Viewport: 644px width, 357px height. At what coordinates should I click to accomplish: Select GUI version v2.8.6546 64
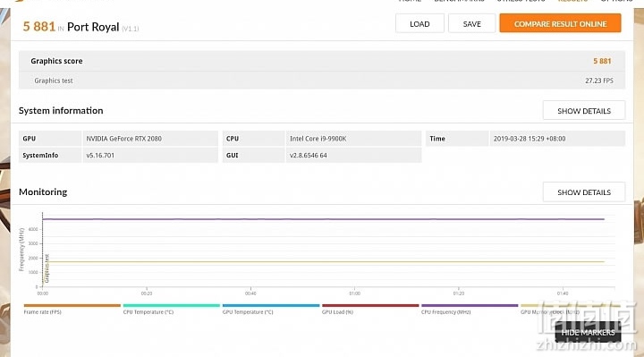coord(353,156)
